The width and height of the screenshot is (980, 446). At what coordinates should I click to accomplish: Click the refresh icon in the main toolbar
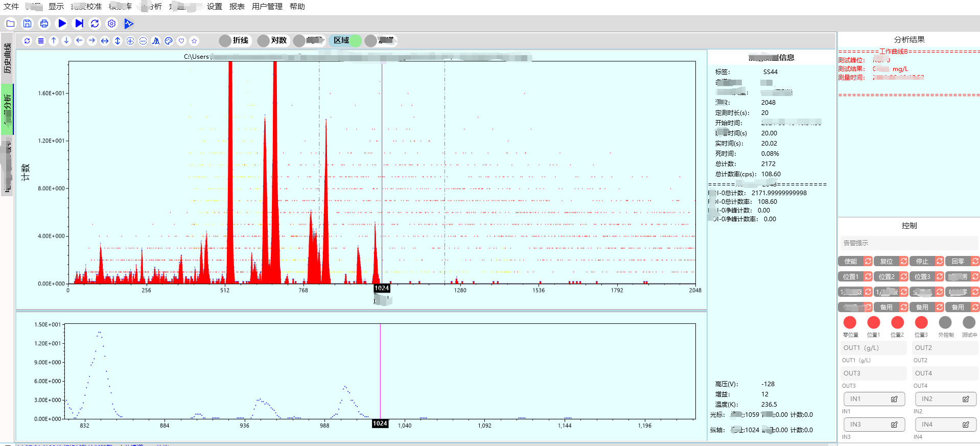click(95, 24)
